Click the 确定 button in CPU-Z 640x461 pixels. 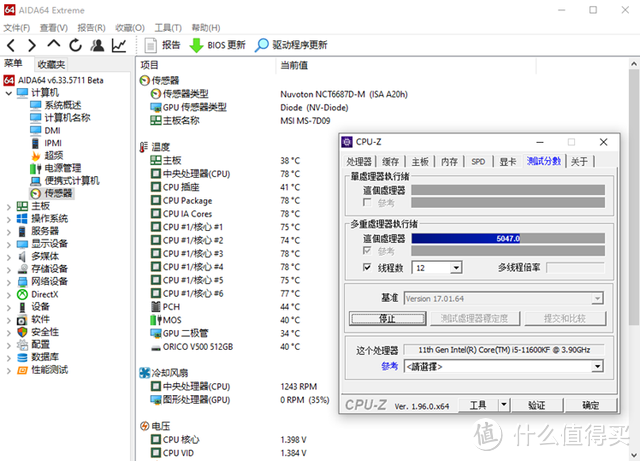coord(590,405)
